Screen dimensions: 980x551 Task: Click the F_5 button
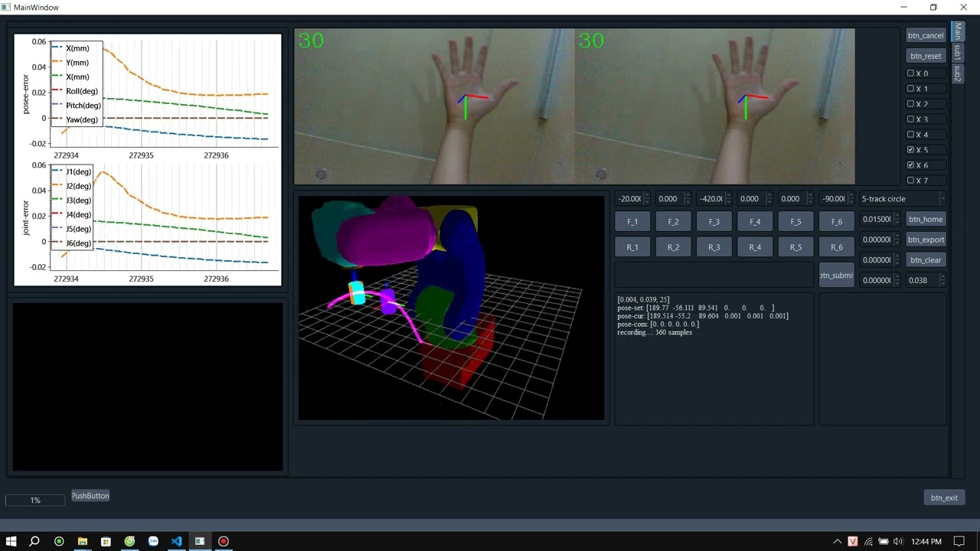click(795, 222)
